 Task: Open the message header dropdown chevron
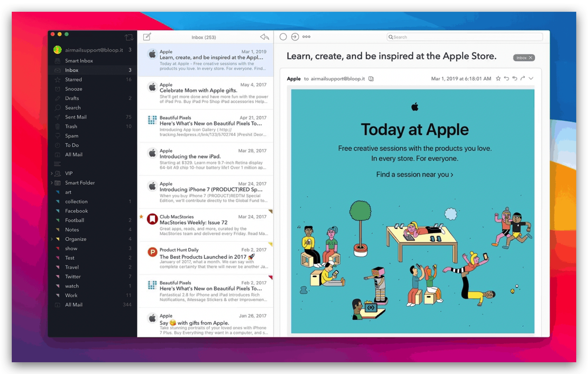(x=531, y=78)
